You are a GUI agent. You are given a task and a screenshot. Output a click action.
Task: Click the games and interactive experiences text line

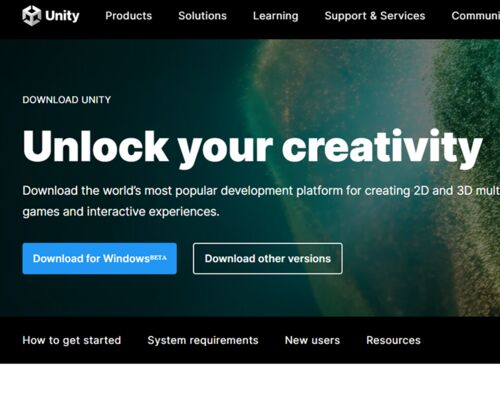click(121, 212)
